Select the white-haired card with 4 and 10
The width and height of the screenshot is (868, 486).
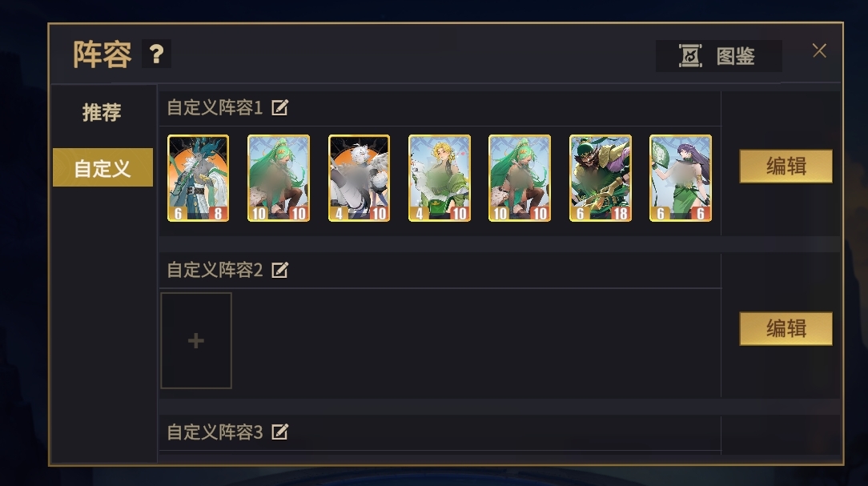tap(359, 179)
